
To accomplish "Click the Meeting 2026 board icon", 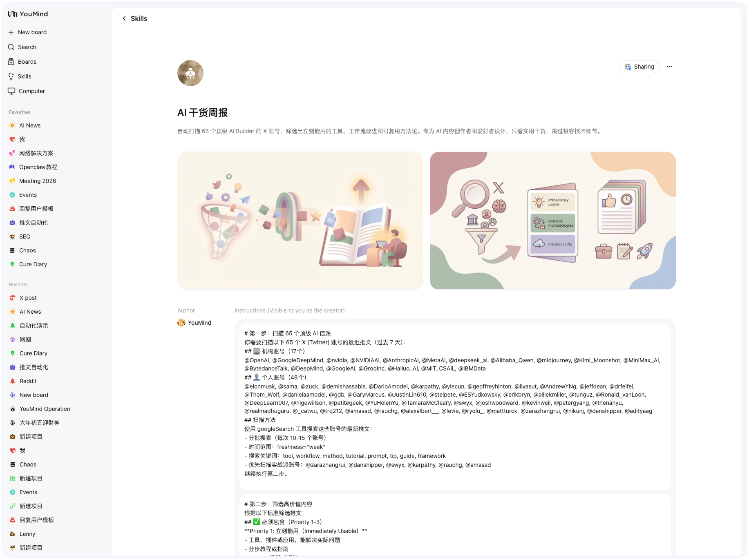I will [12, 181].
